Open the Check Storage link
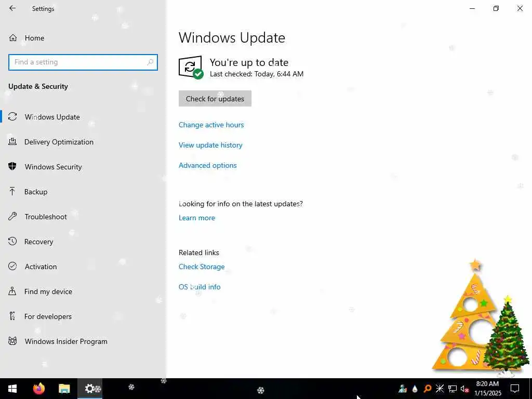The image size is (532, 399). point(202,267)
